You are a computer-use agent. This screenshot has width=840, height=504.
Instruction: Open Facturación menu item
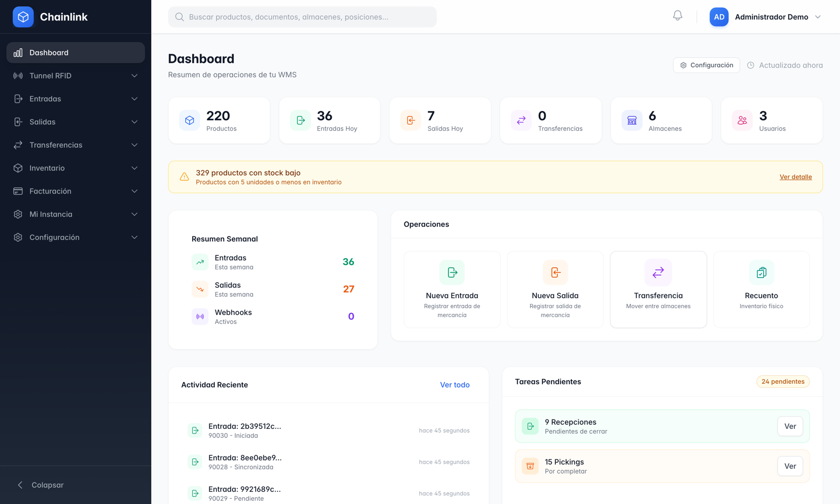[76, 191]
